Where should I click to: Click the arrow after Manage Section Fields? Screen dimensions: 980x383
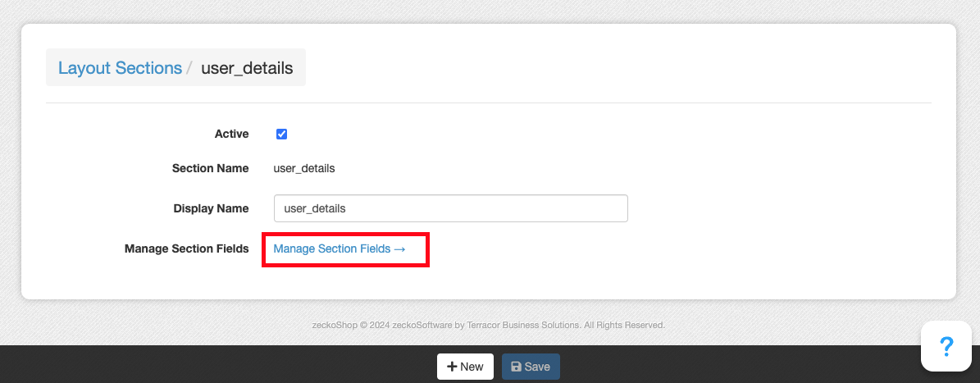[400, 248]
